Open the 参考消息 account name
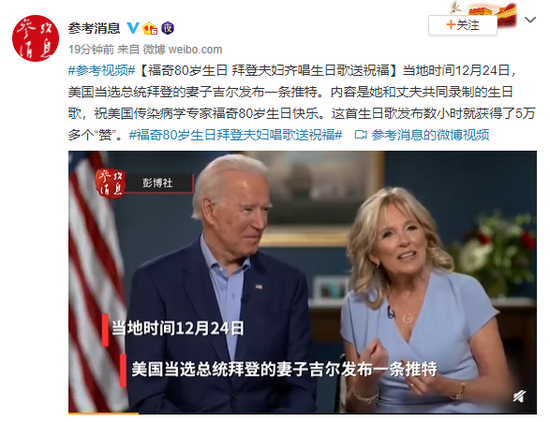This screenshot has height=422, width=550. click(x=94, y=28)
